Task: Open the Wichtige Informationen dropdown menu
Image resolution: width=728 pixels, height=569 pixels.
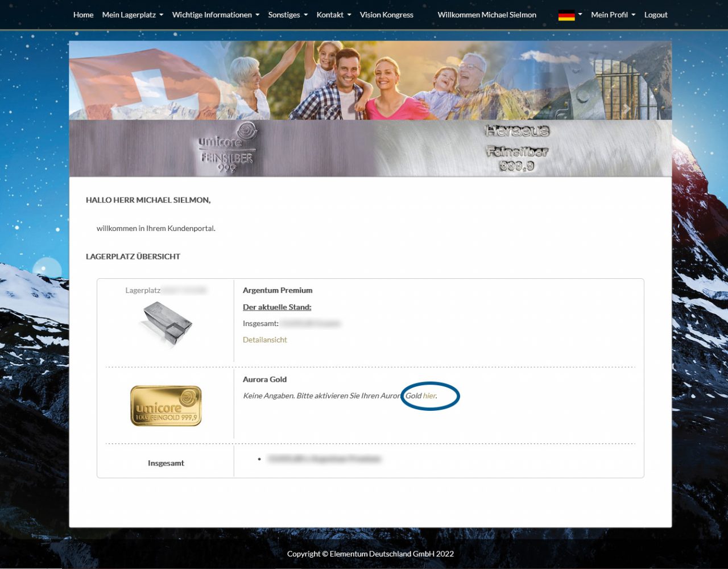Action: [x=216, y=15]
